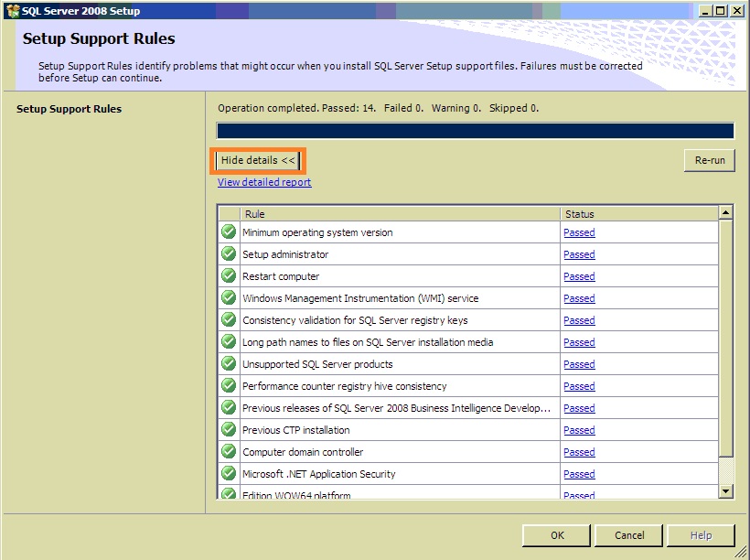Click the completed dark blue progress bar
Viewport: 750px width, 560px height.
[x=475, y=131]
